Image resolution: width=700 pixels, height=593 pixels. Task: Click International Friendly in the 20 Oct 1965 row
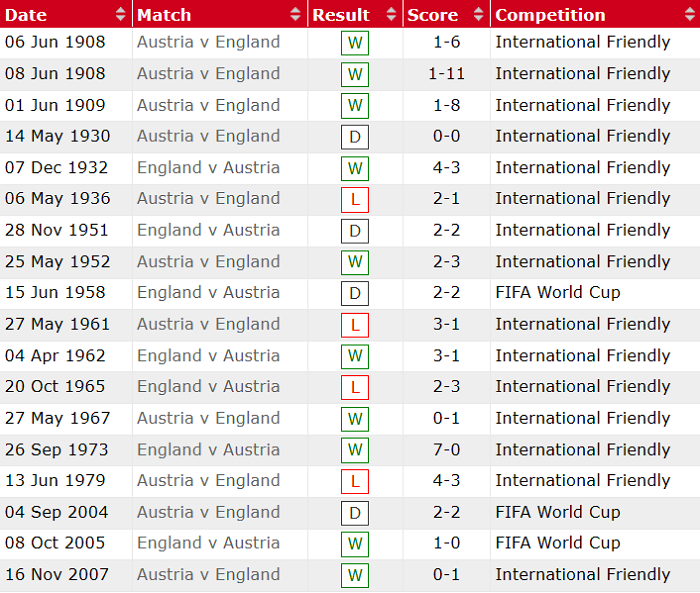(x=582, y=387)
